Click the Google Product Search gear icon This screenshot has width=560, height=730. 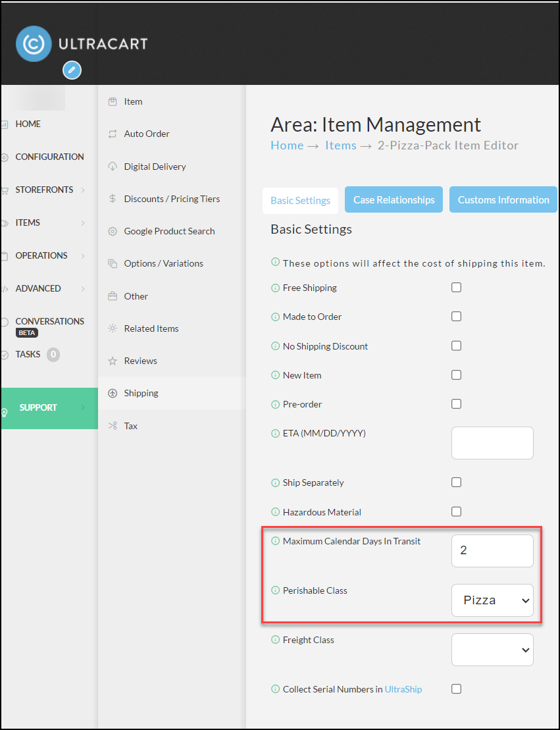click(x=112, y=232)
